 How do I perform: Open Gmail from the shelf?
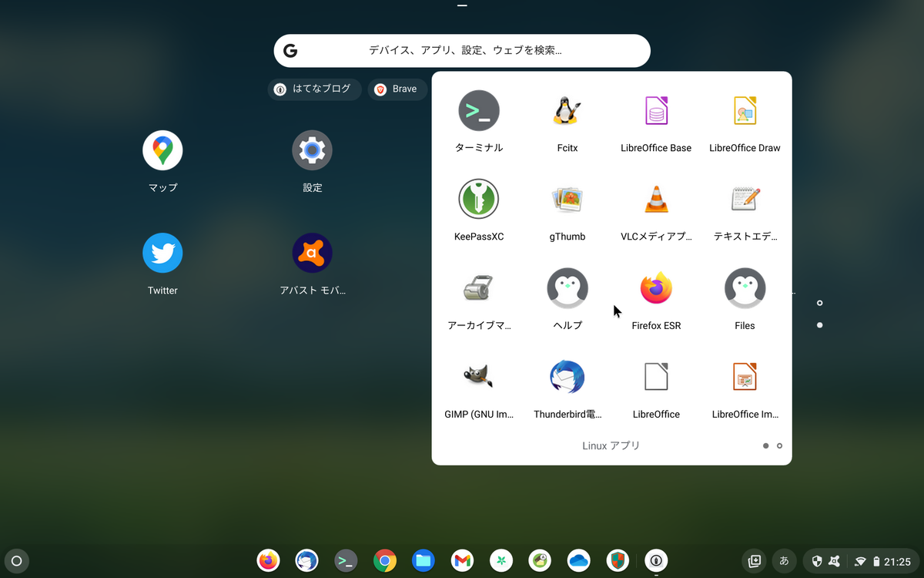(462, 561)
